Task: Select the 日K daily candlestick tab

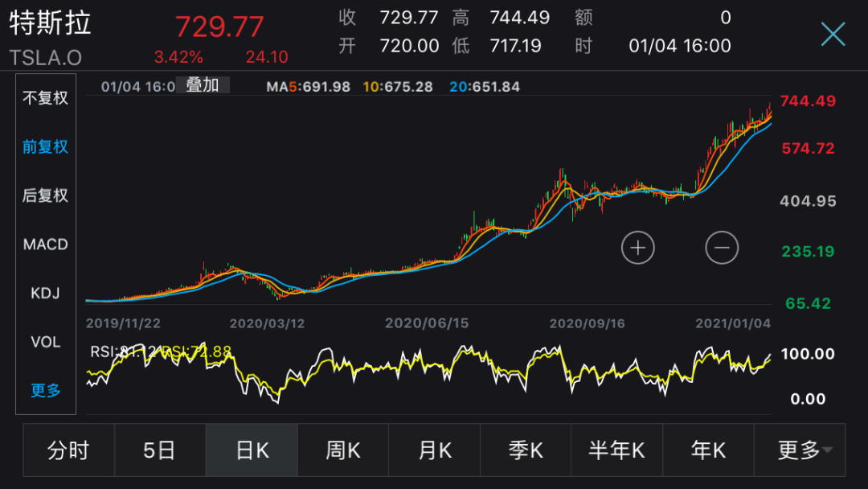Action: (252, 450)
